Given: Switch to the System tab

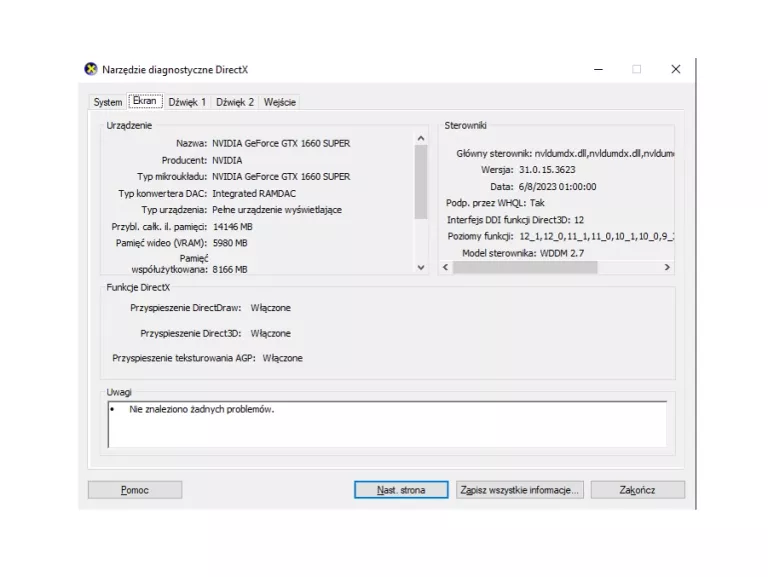Looking at the screenshot, I should pyautogui.click(x=107, y=102).
